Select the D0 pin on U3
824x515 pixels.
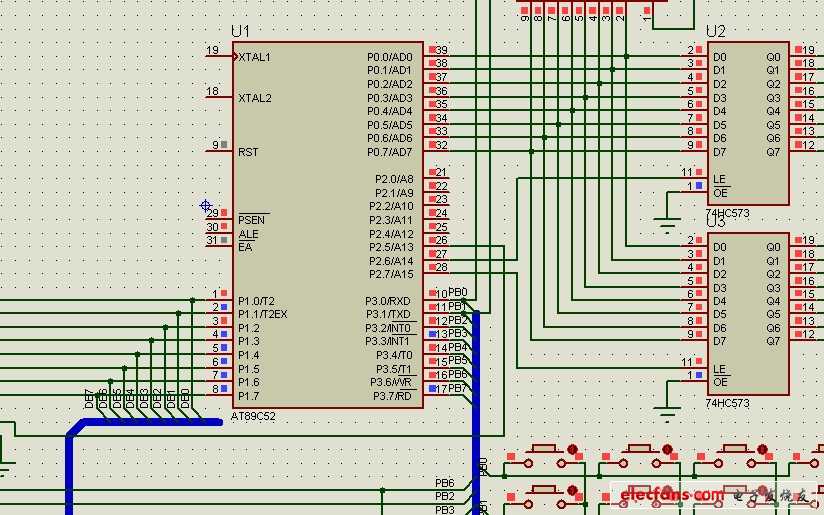click(x=720, y=247)
